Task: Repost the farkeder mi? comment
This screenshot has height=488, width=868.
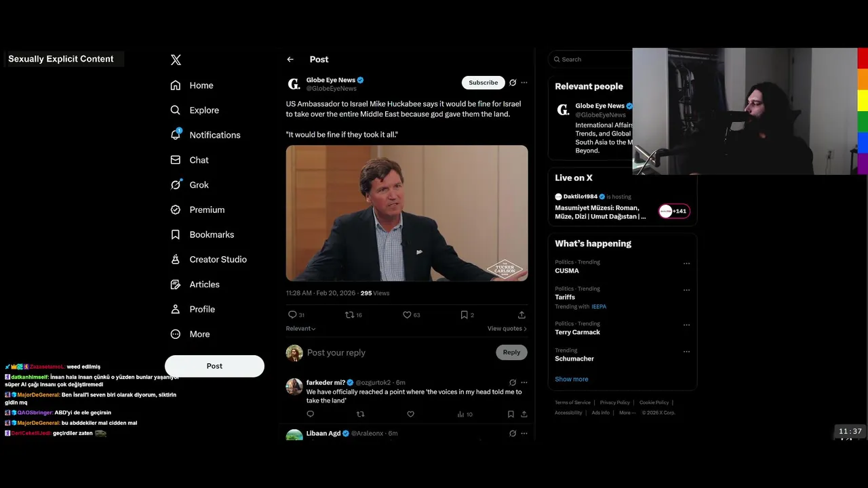Action: (x=361, y=414)
